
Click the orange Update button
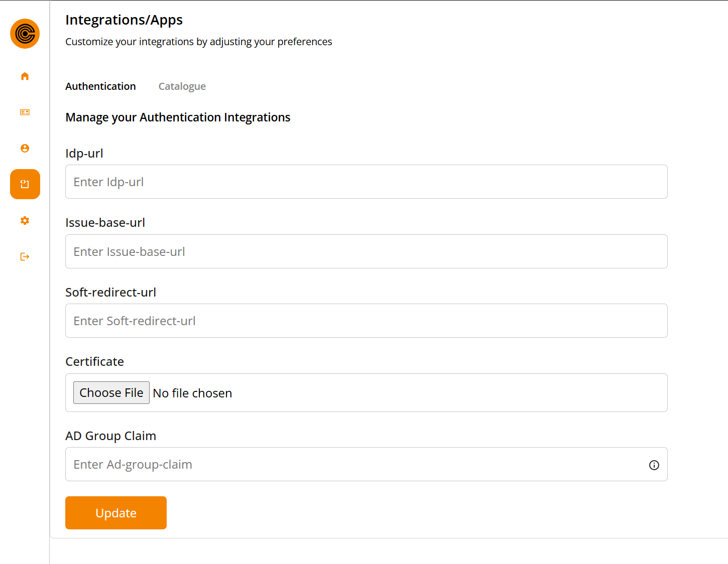point(116,513)
